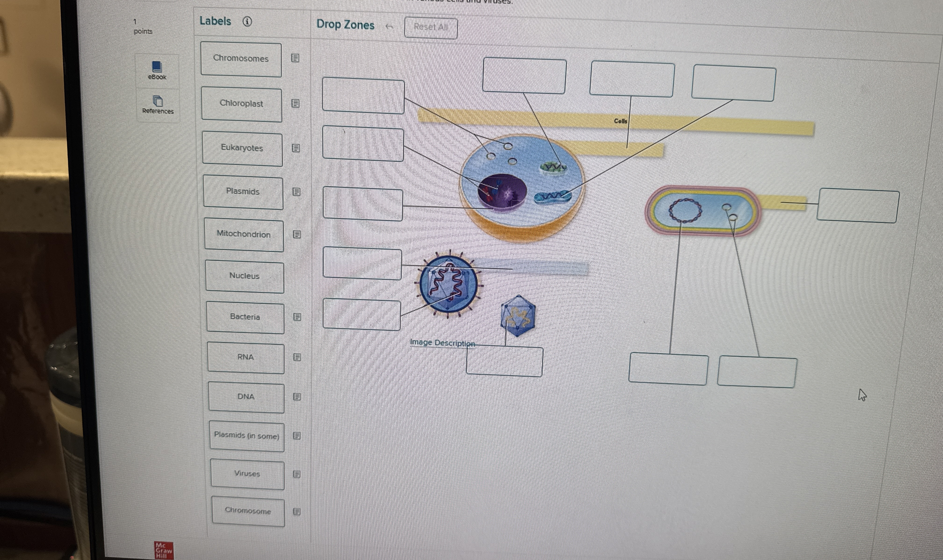Open the description icon next to Mitochondrion
The image size is (943, 560).
(297, 234)
